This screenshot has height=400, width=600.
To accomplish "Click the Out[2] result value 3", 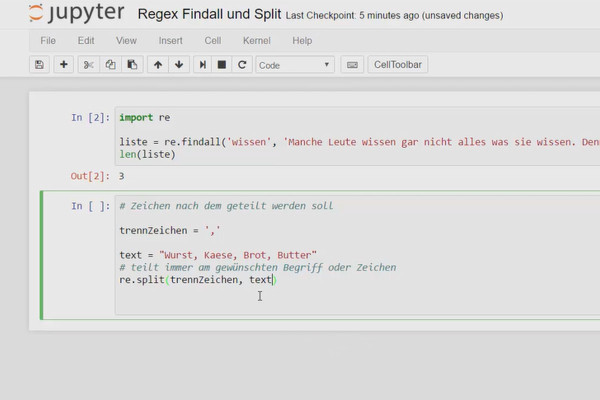I will (121, 176).
